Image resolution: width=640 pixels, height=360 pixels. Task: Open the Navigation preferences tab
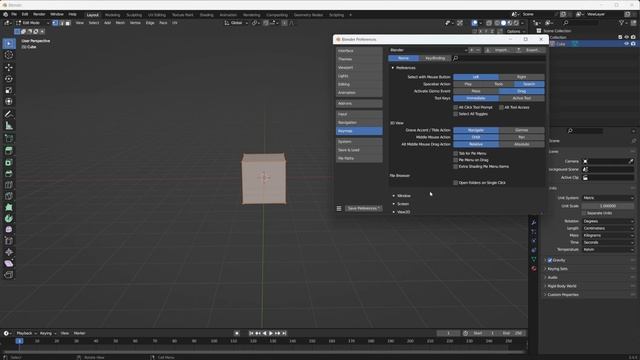(359, 122)
